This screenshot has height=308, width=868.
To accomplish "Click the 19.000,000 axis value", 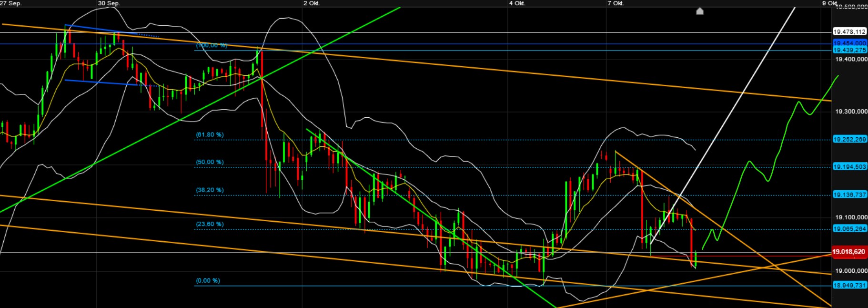I will point(851,271).
